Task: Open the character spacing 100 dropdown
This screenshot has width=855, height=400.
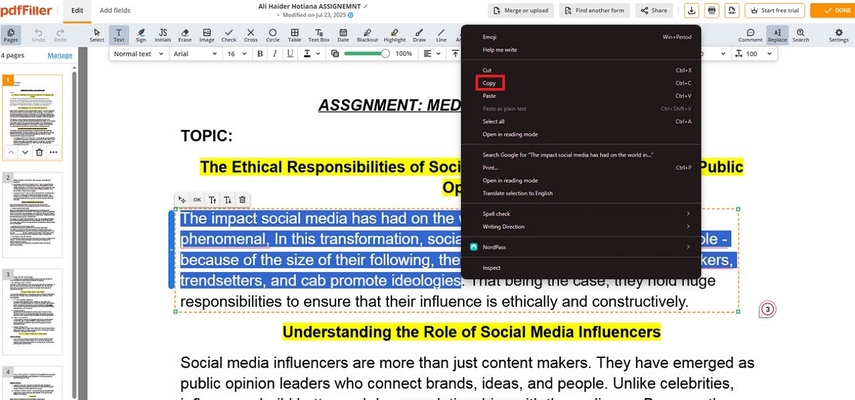Action: coord(755,53)
